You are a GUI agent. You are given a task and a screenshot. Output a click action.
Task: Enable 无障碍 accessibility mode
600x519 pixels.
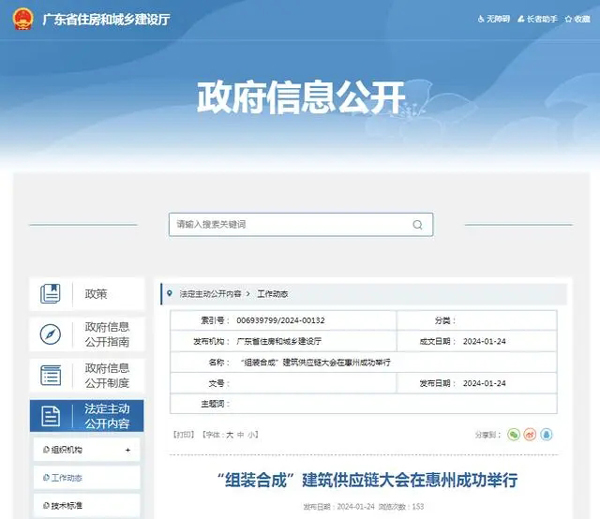click(x=494, y=19)
